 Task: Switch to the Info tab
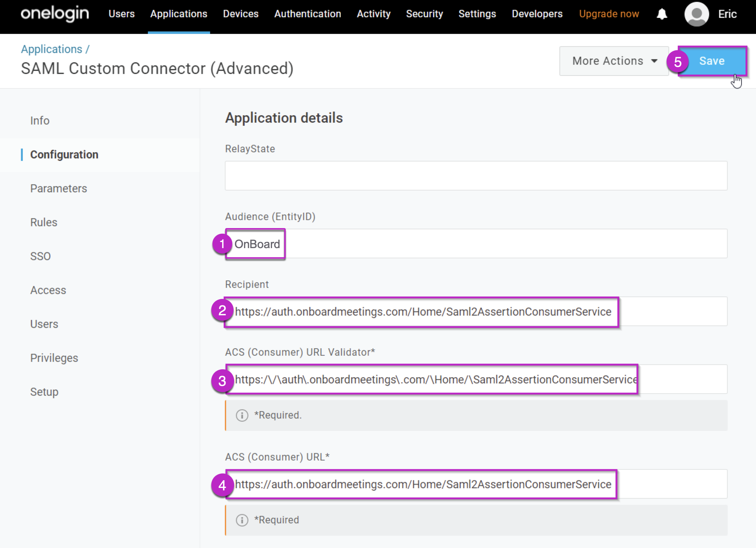[x=40, y=121]
